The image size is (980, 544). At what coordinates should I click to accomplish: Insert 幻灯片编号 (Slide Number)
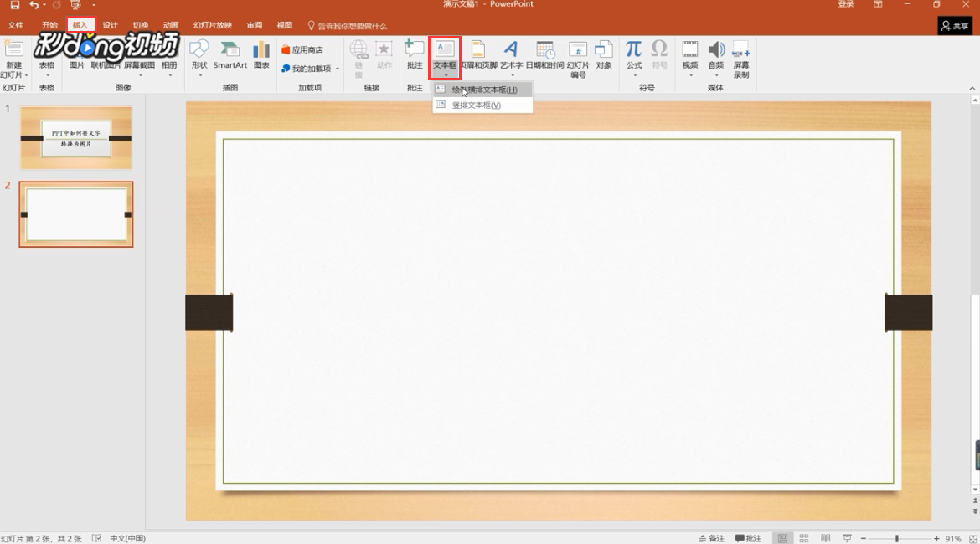[x=578, y=59]
